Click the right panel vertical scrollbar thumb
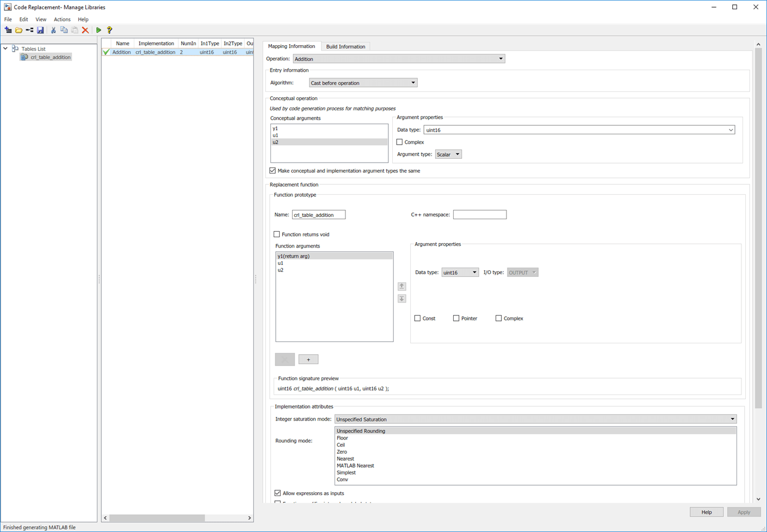767x532 pixels. pyautogui.click(x=758, y=228)
